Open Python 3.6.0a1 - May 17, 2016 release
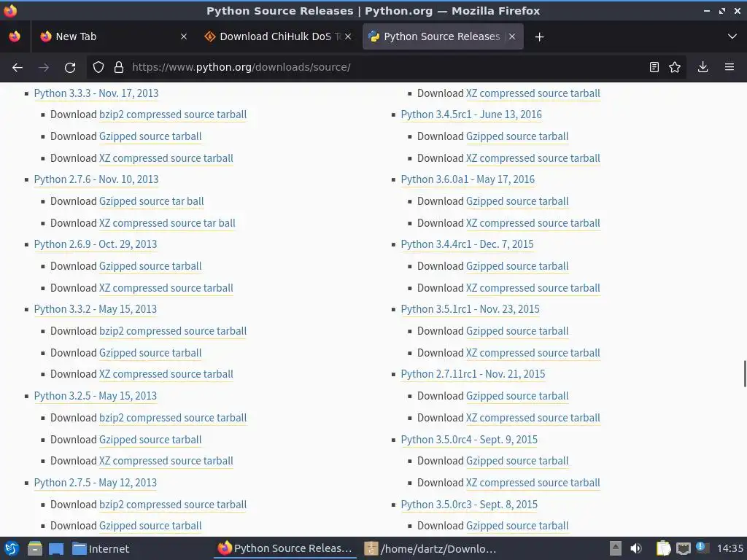This screenshot has height=560, width=747. pos(468,179)
